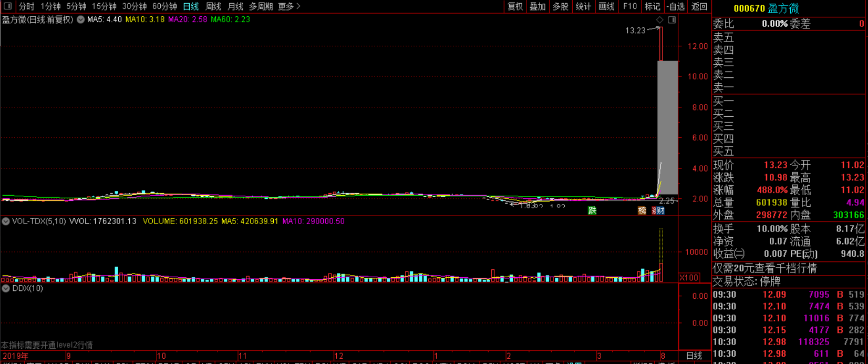The image size is (868, 364).
Task: Switch to 周线 weekly chart
Action: pos(213,7)
